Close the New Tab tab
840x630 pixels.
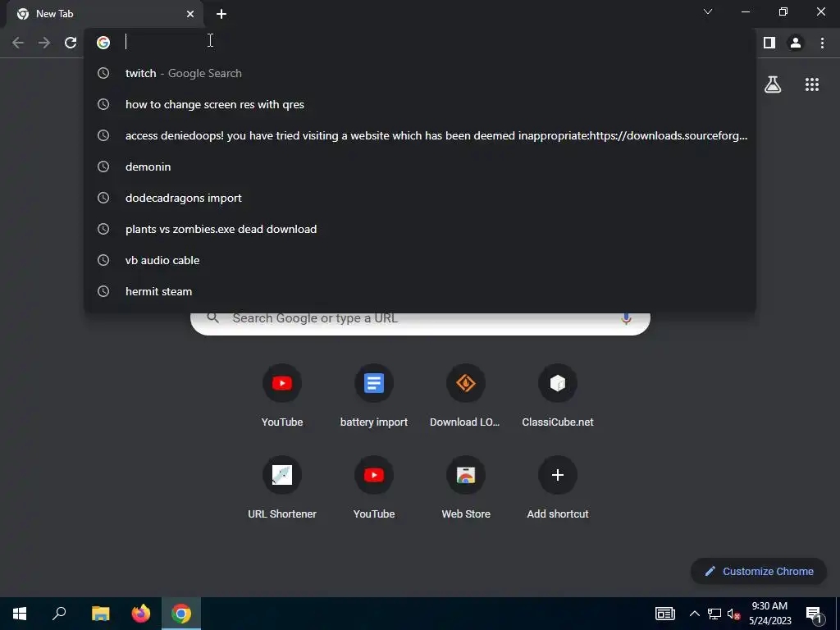(190, 14)
